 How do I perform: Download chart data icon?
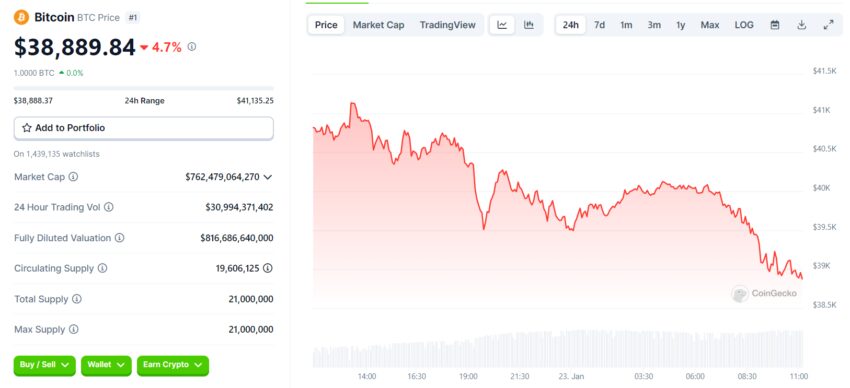(x=802, y=25)
